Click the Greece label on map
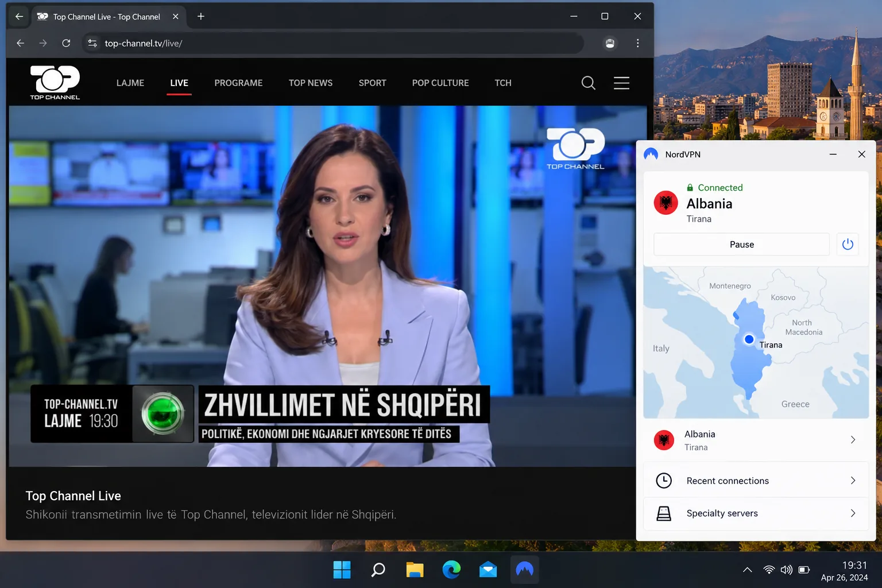The image size is (882, 588). 795,404
